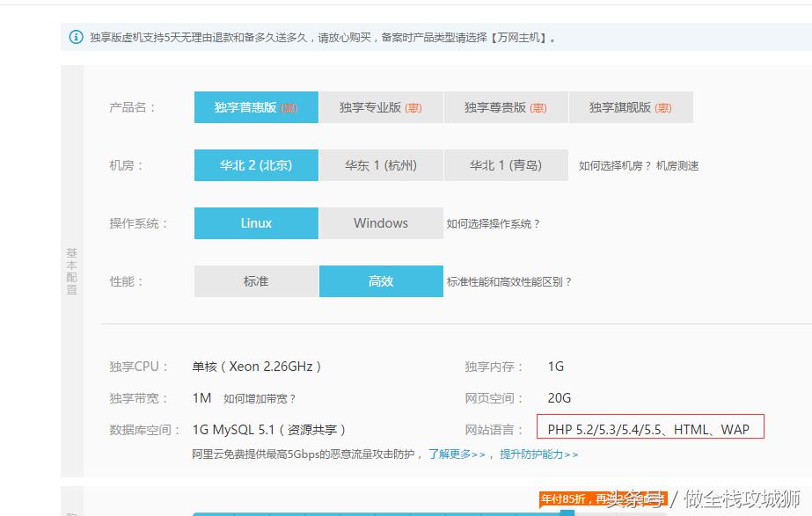Select the 华北 1 (青岛) datacenter

[508, 164]
